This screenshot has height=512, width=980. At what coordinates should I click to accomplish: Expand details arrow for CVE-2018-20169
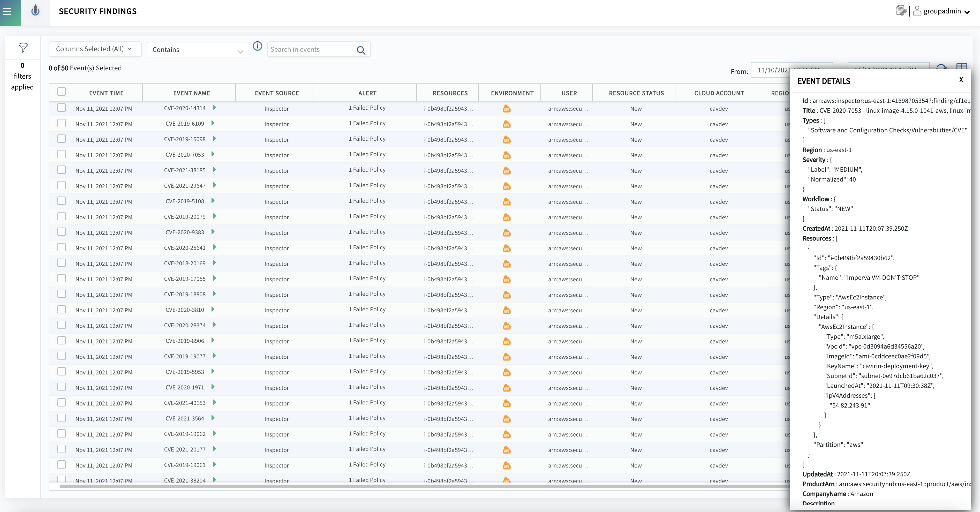point(215,262)
